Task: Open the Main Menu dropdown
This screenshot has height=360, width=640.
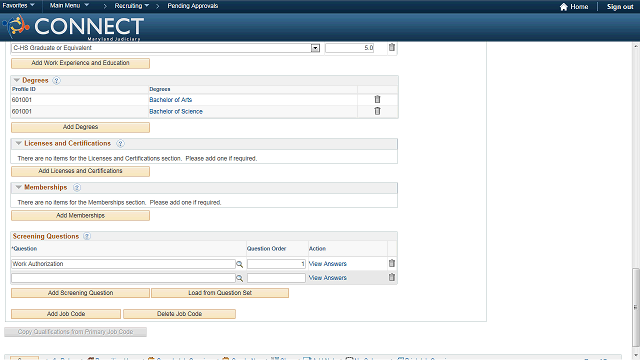Action: click(69, 6)
